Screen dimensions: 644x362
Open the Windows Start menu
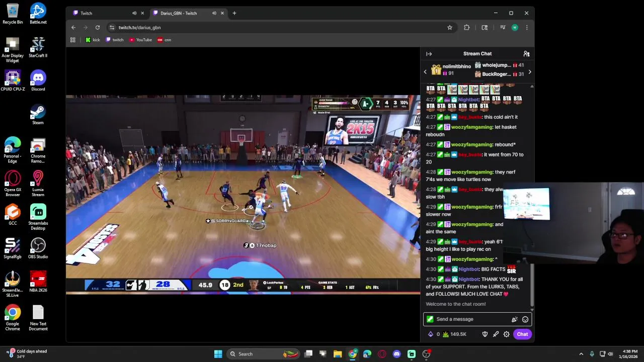218,354
